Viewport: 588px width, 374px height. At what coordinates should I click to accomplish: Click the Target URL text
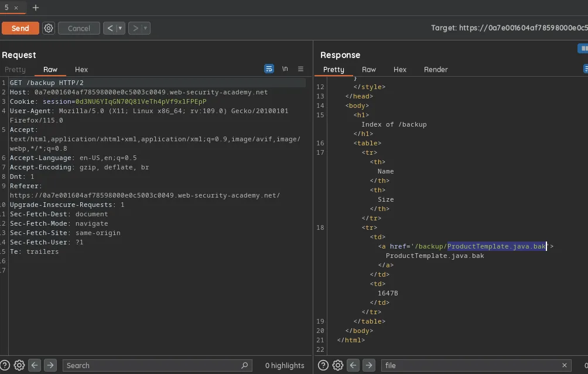(x=510, y=28)
